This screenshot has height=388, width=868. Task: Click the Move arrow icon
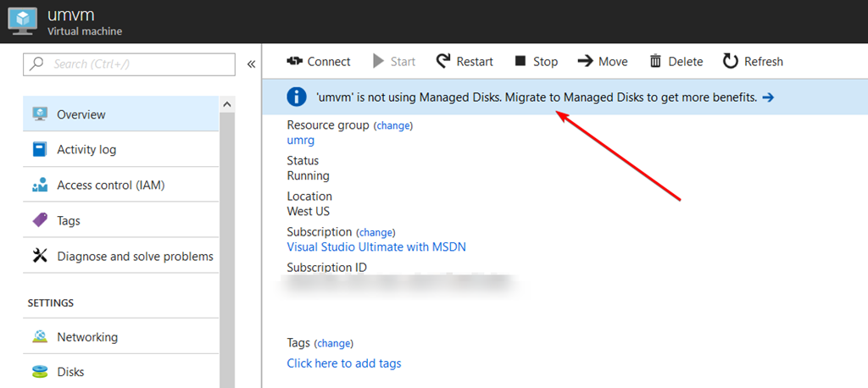585,61
